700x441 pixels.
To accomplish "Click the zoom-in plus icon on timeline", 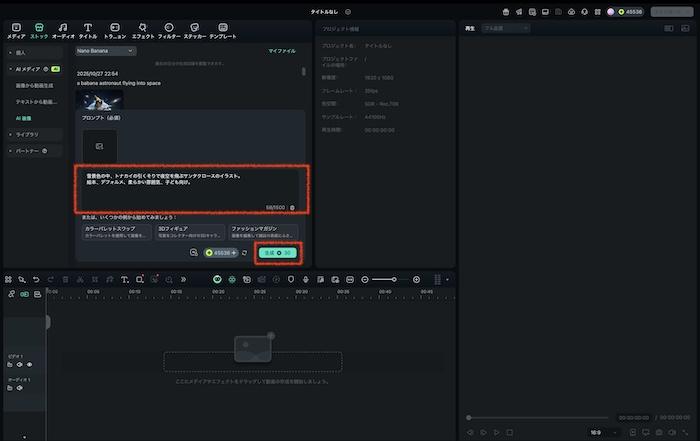I will click(416, 279).
